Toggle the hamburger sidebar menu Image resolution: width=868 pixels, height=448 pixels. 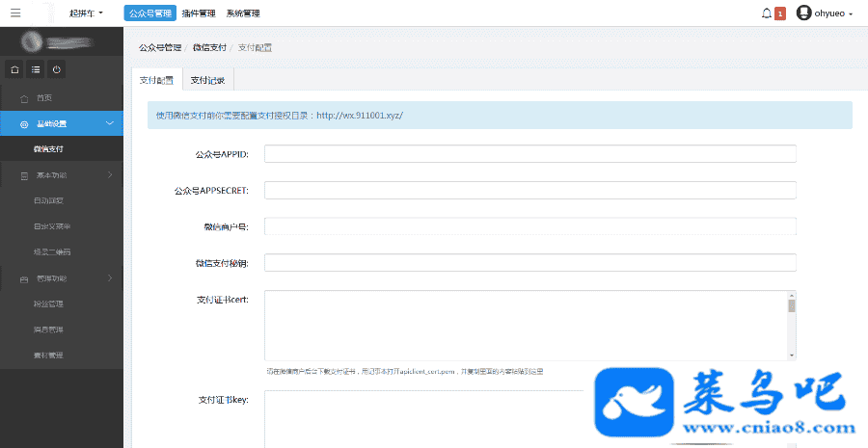click(x=14, y=13)
